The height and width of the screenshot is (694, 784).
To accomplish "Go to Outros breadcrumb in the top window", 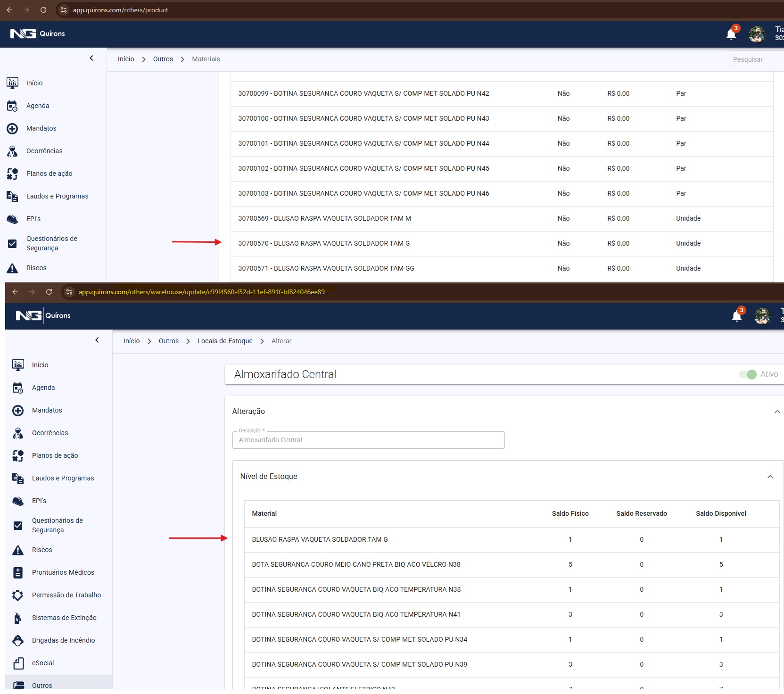I will click(x=163, y=59).
